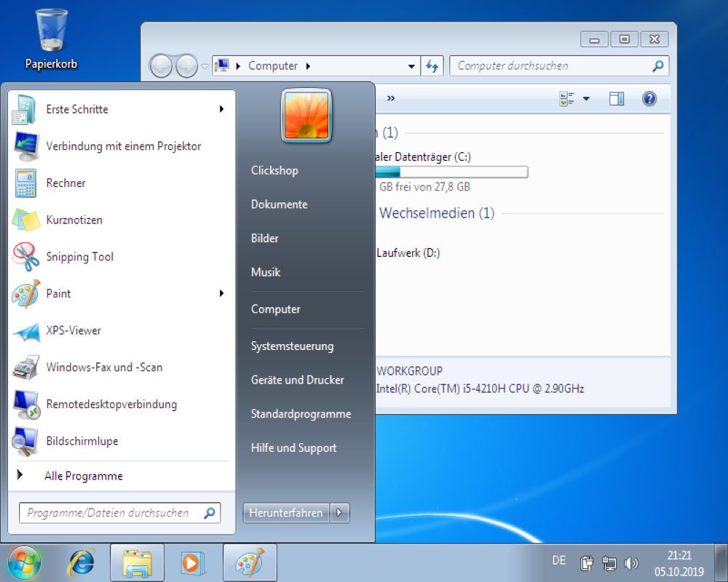Open Hilfe und Support
Viewport: 728px width, 582px height.
point(294,448)
